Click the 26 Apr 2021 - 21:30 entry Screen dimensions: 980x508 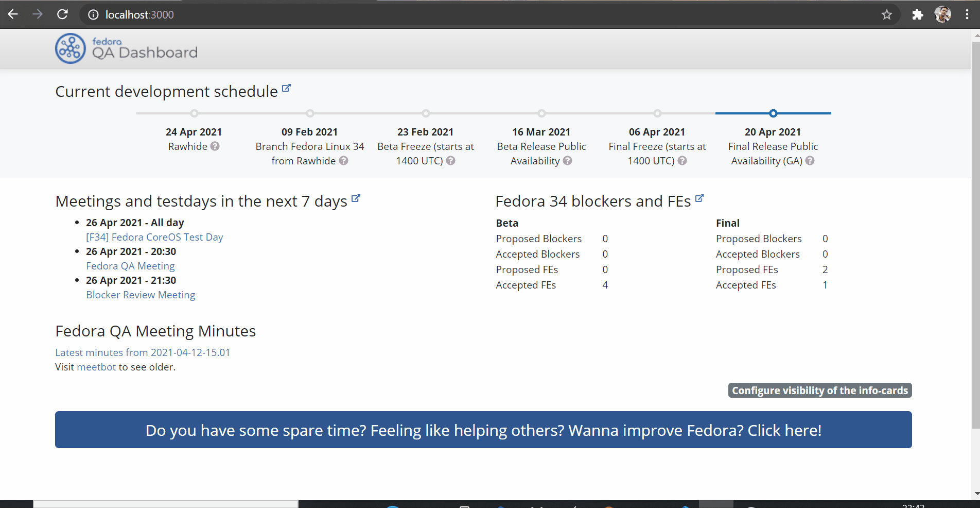pyautogui.click(x=131, y=280)
